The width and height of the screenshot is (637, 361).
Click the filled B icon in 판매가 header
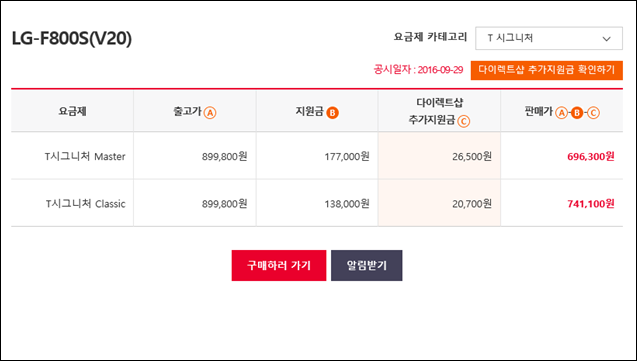coord(577,112)
